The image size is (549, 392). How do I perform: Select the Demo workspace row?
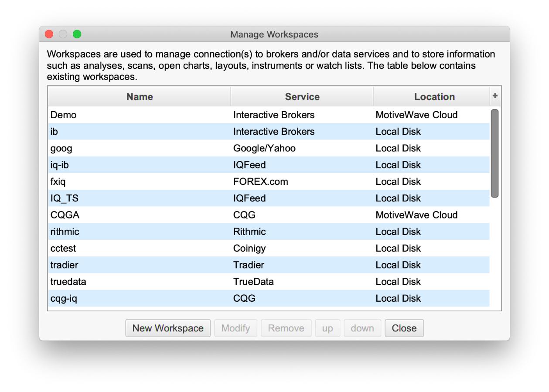[64, 115]
